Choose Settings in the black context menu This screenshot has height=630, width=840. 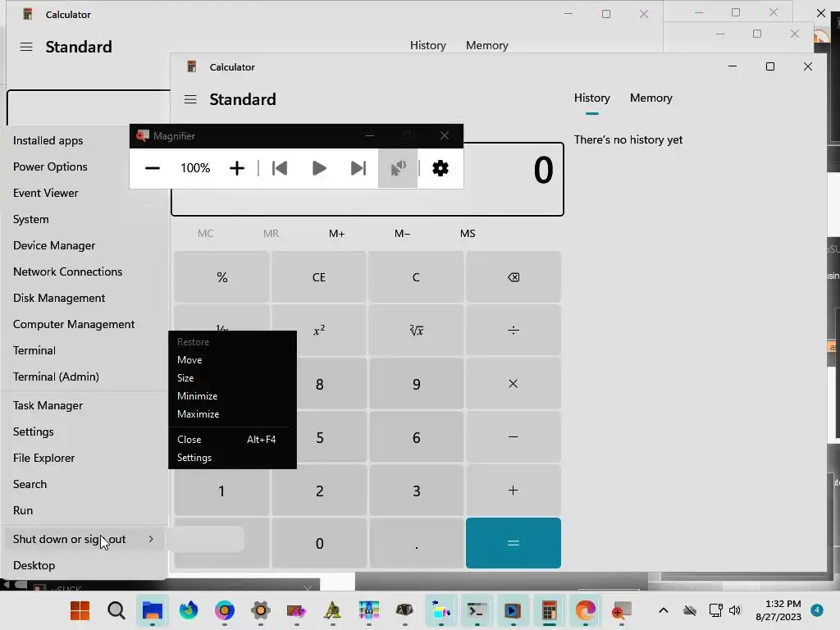tap(232, 458)
